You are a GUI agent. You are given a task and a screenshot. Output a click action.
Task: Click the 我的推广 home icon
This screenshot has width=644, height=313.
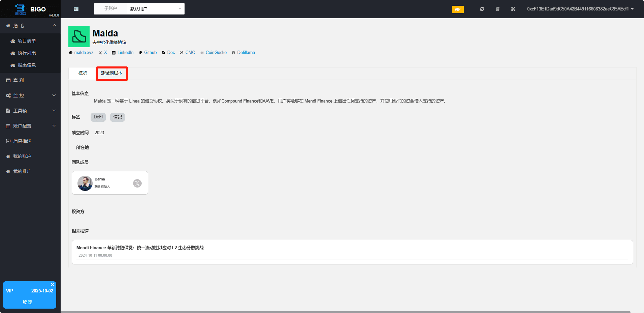tap(8, 171)
